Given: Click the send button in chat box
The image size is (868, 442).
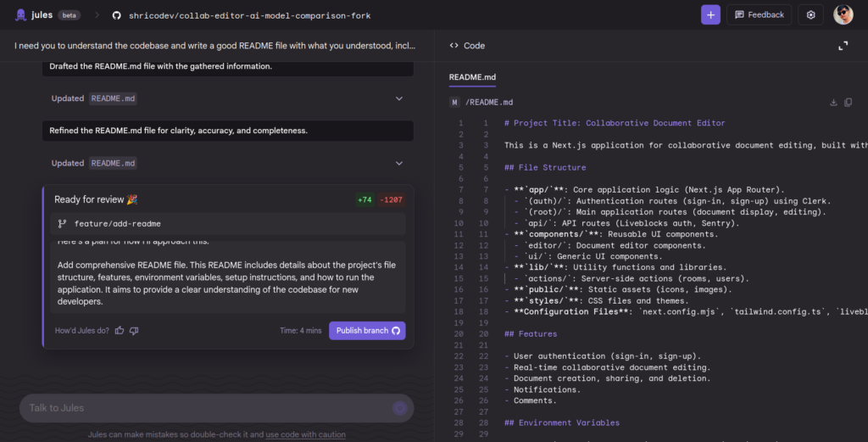Looking at the screenshot, I should point(400,408).
